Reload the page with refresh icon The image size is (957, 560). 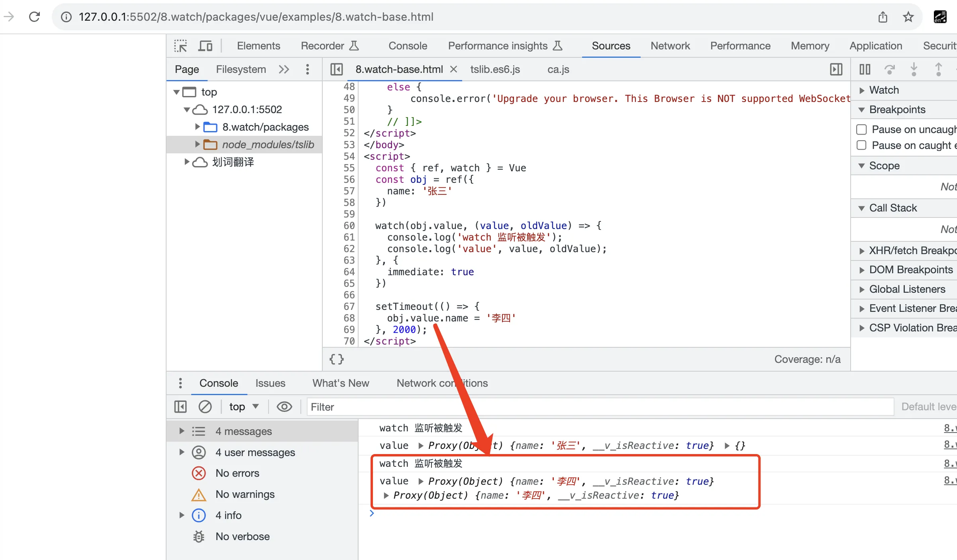tap(35, 17)
